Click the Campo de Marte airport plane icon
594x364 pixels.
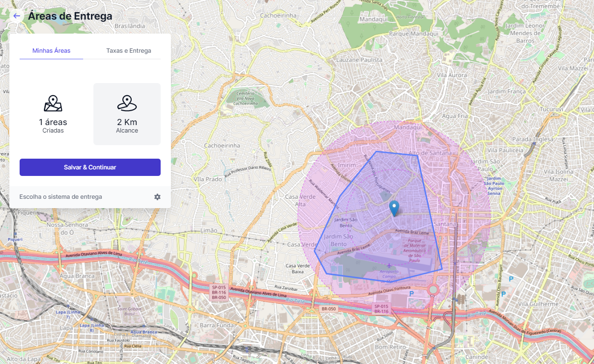coord(389,266)
